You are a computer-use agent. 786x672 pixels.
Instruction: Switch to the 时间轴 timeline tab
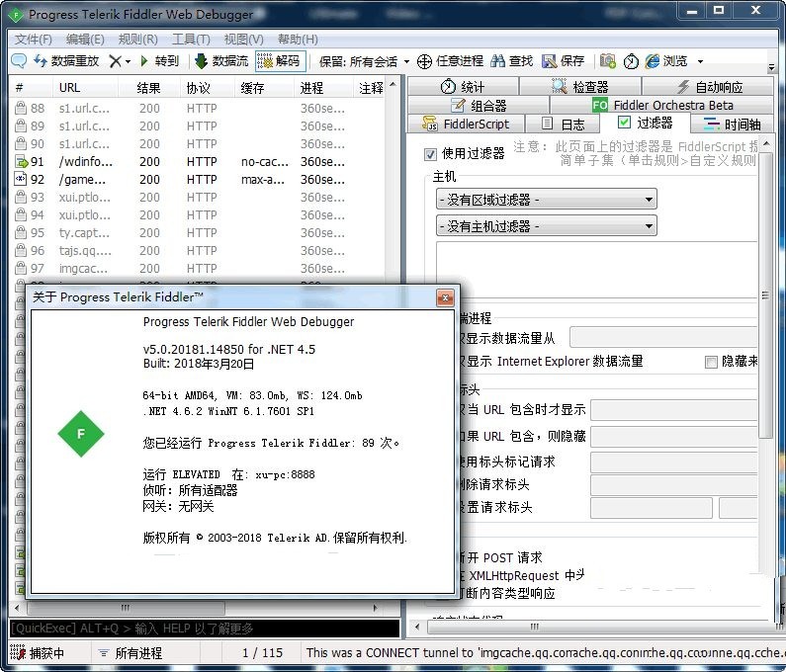tap(732, 124)
